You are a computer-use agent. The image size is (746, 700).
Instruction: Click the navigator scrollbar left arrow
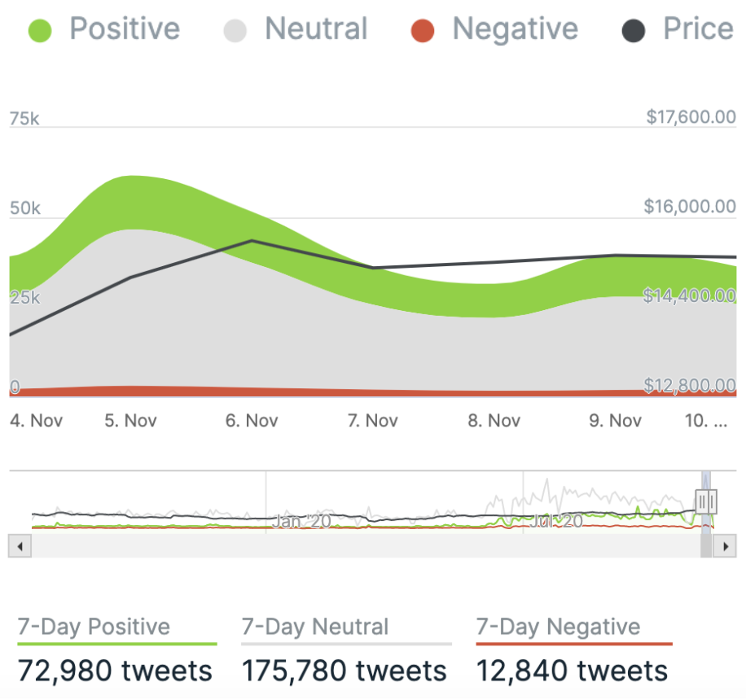(19, 546)
